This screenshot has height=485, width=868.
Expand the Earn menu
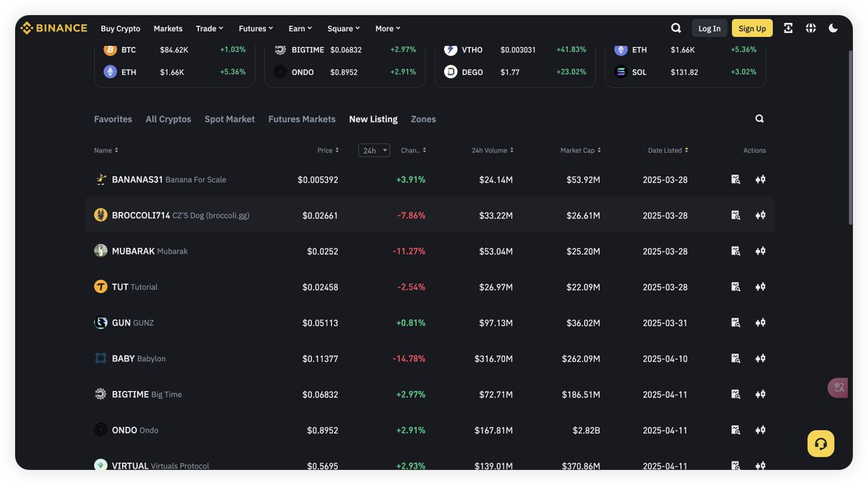[300, 28]
